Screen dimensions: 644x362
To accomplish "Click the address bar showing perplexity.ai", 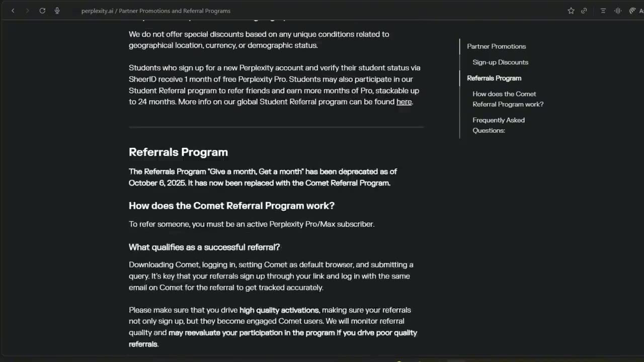I will [x=156, y=11].
